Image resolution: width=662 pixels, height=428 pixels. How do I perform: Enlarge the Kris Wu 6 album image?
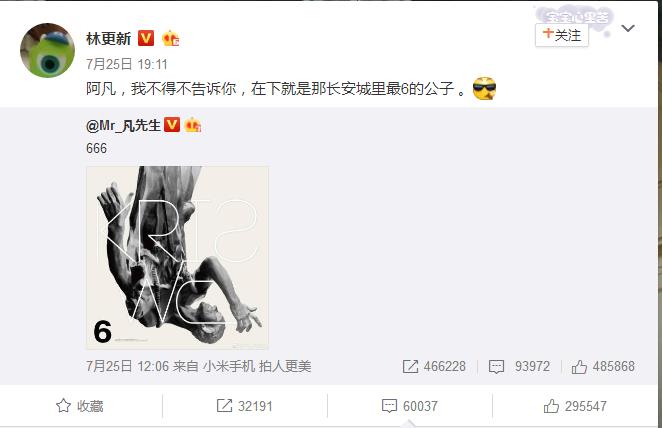pos(177,257)
